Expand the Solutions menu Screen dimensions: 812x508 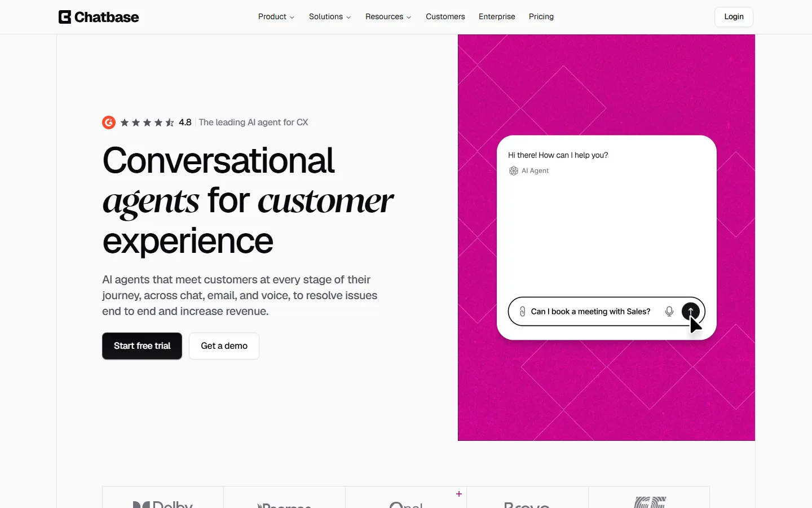330,17
